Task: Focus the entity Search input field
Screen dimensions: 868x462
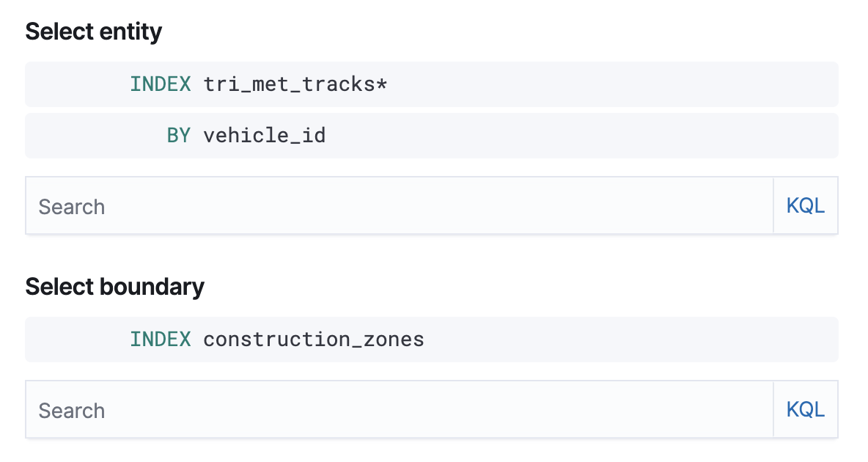Action: pos(293,205)
